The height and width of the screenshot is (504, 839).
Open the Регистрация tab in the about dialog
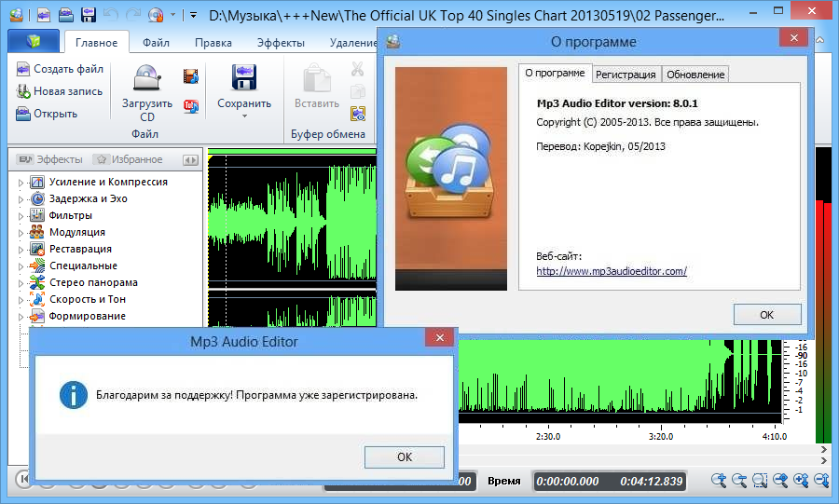(626, 75)
